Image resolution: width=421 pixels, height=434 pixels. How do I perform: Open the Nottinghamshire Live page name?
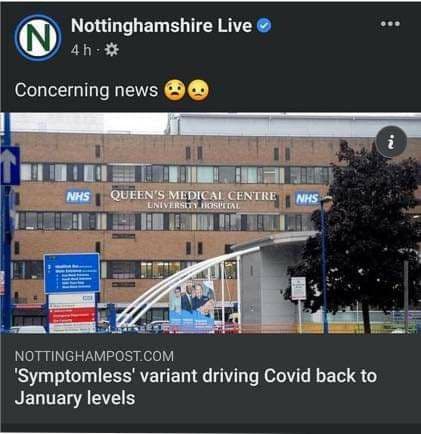161,26
